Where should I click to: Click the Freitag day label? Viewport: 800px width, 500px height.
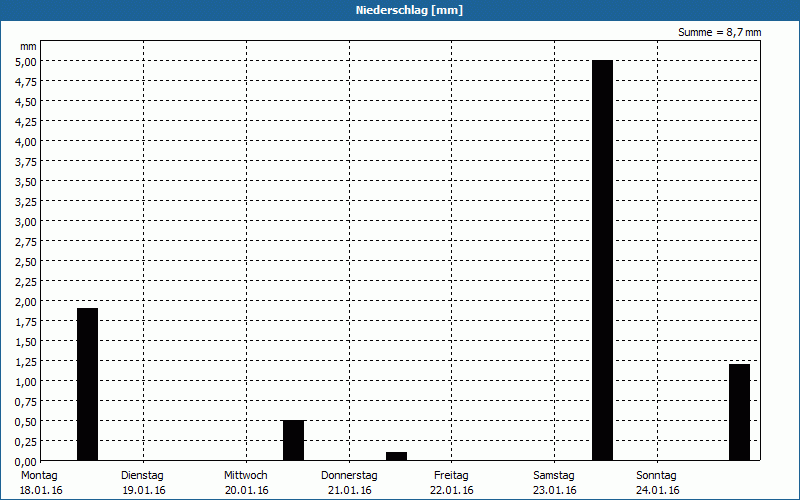point(451,475)
